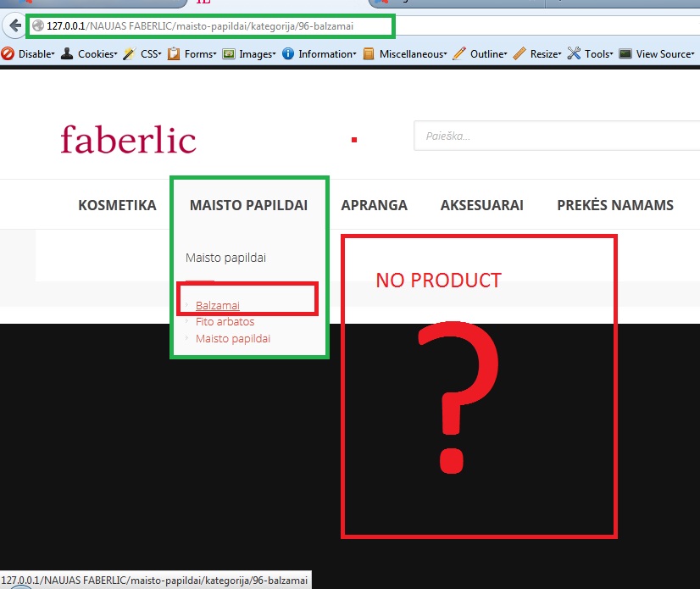The image size is (700, 589).
Task: Click inside the Paieška search field
Action: pyautogui.click(x=556, y=136)
